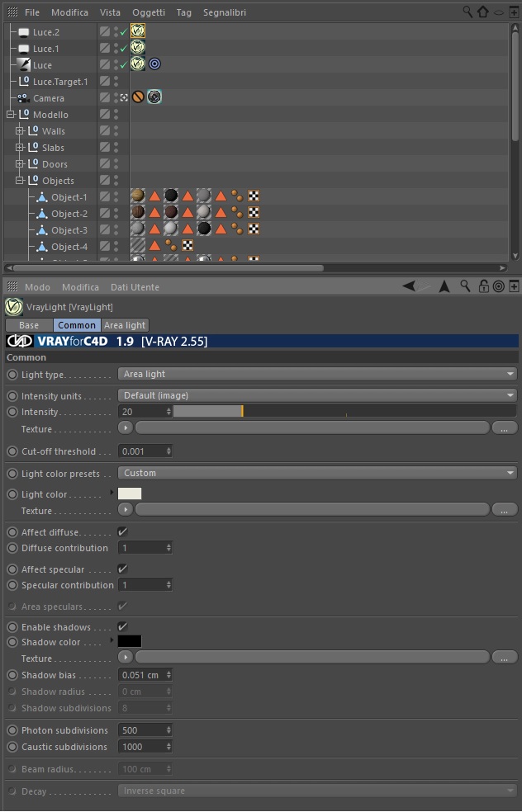Image resolution: width=522 pixels, height=812 pixels.
Task: Expand the Walls group
Action: [20, 131]
